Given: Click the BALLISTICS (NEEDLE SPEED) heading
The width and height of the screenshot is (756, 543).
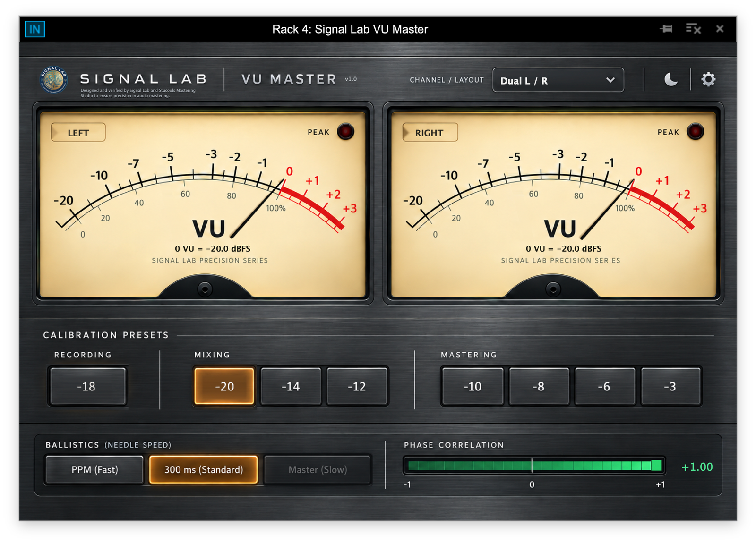Looking at the screenshot, I should [108, 445].
